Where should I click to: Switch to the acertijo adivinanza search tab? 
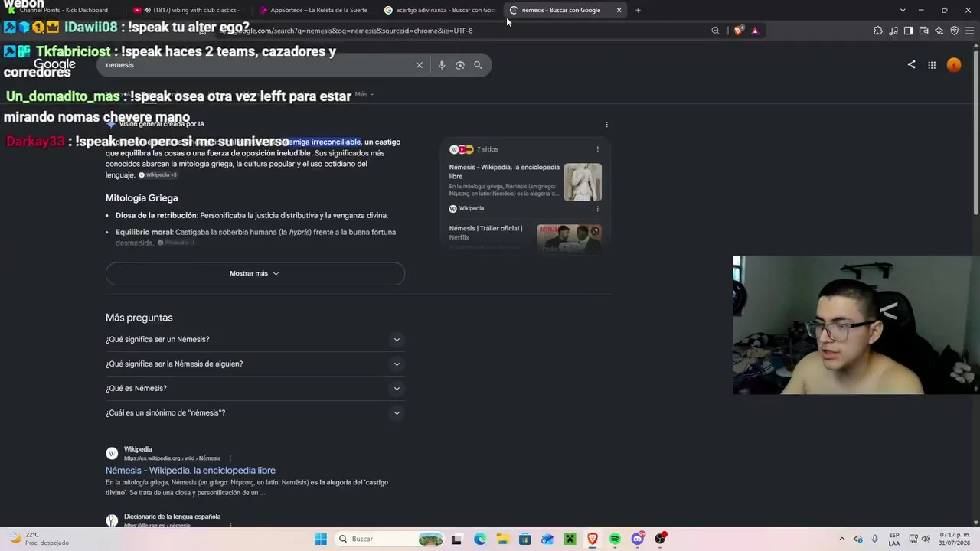coord(441,10)
